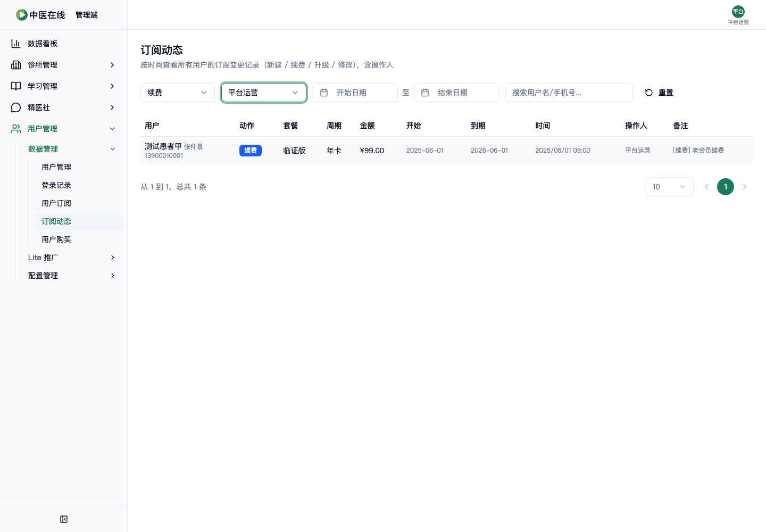Click the start date 2025-06-01
766x532 pixels.
click(x=425, y=151)
